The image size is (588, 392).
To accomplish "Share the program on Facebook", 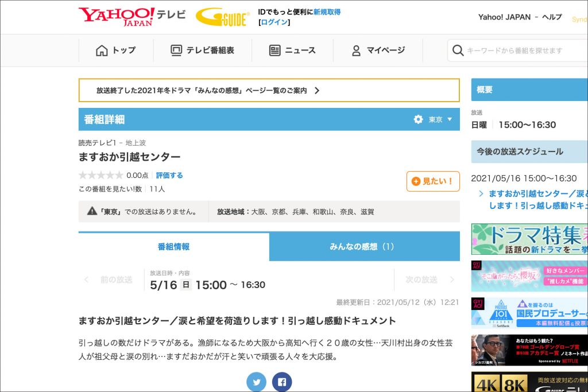I will tap(282, 382).
